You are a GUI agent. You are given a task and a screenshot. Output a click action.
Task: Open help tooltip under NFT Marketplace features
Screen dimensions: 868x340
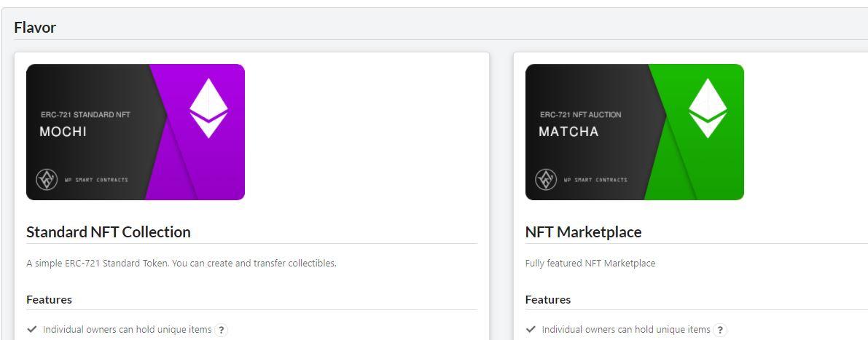point(720,330)
